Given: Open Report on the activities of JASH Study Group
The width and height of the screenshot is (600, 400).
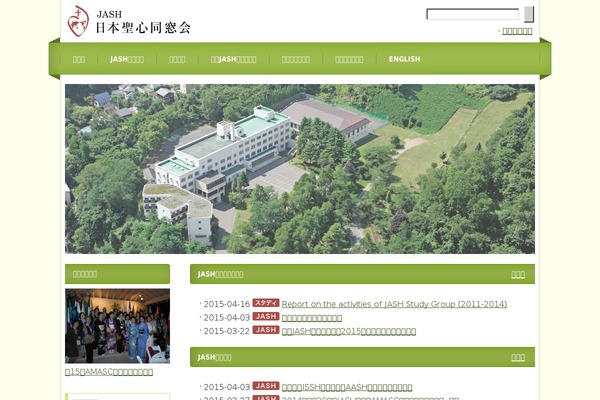Looking at the screenshot, I should [x=394, y=304].
